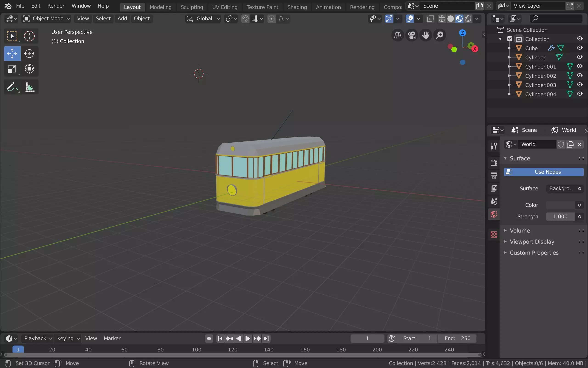Switch to the Shading workspace tab

pyautogui.click(x=297, y=7)
